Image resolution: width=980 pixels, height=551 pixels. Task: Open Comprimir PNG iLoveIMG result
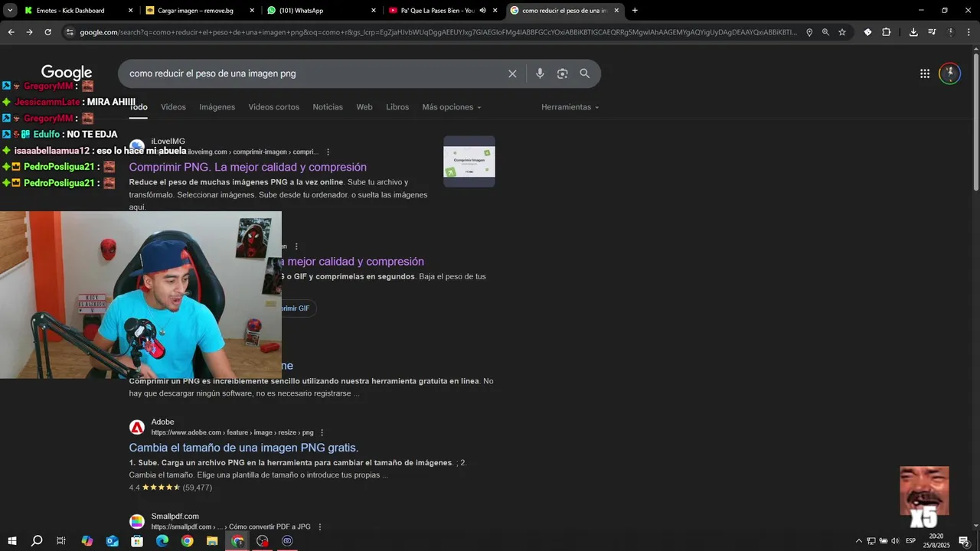coord(248,167)
